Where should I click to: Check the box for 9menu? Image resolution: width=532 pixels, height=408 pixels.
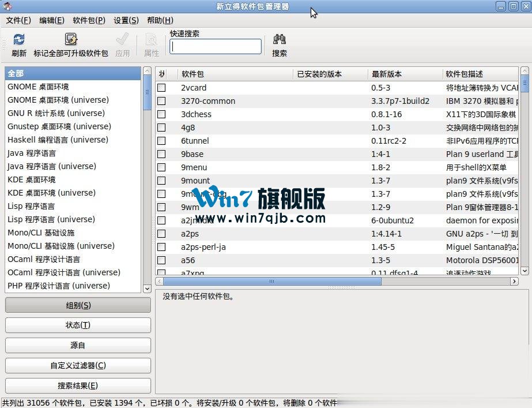[161, 167]
